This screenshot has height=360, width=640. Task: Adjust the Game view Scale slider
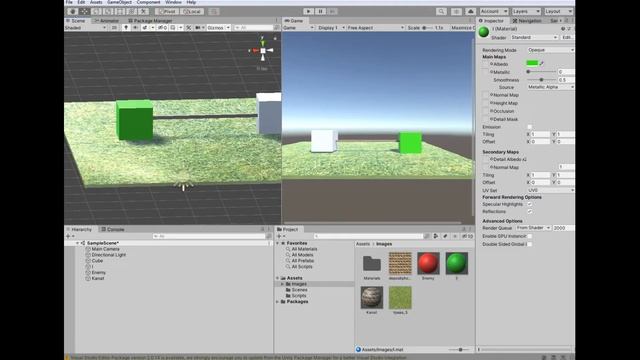click(x=428, y=27)
